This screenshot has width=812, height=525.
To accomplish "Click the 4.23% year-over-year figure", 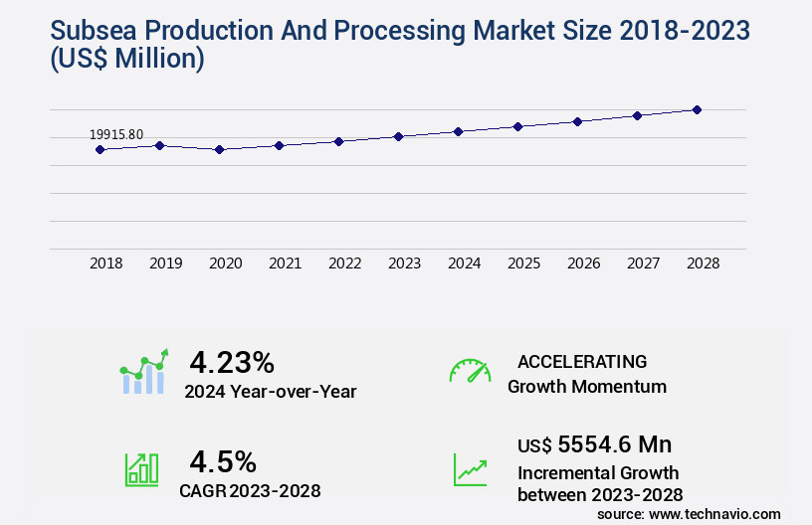I will coord(232,361).
